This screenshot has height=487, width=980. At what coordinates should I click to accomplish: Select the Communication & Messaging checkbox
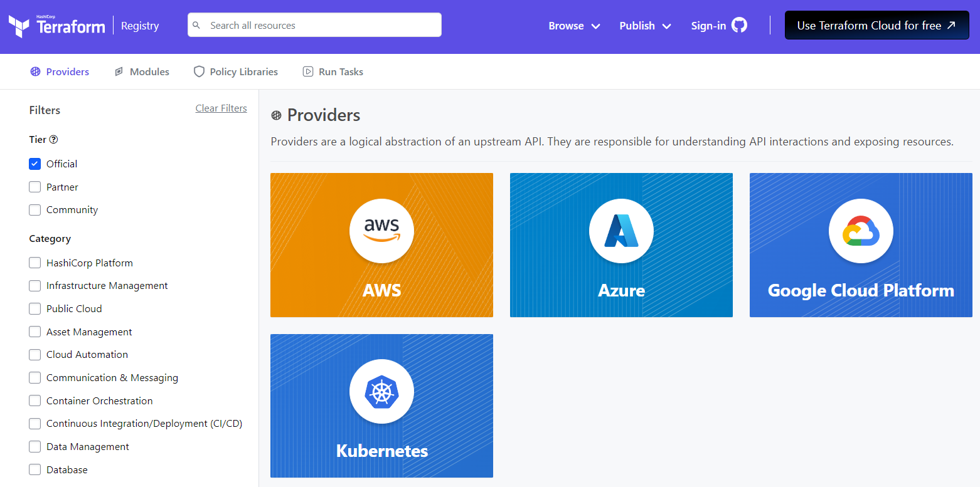pyautogui.click(x=35, y=378)
